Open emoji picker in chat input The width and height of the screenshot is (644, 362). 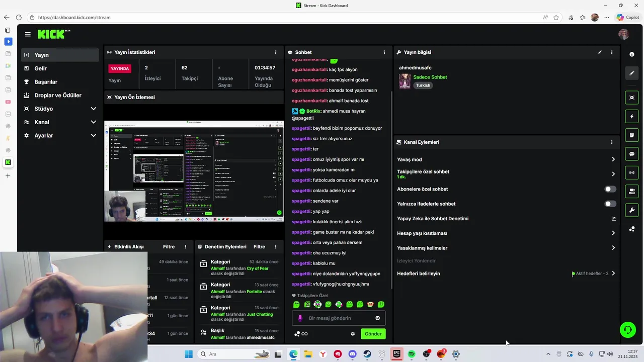coord(377,318)
